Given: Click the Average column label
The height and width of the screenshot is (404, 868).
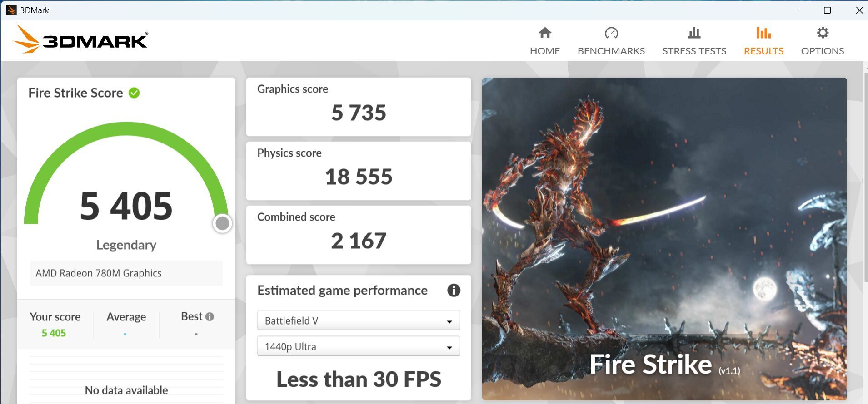Looking at the screenshot, I should (x=126, y=317).
